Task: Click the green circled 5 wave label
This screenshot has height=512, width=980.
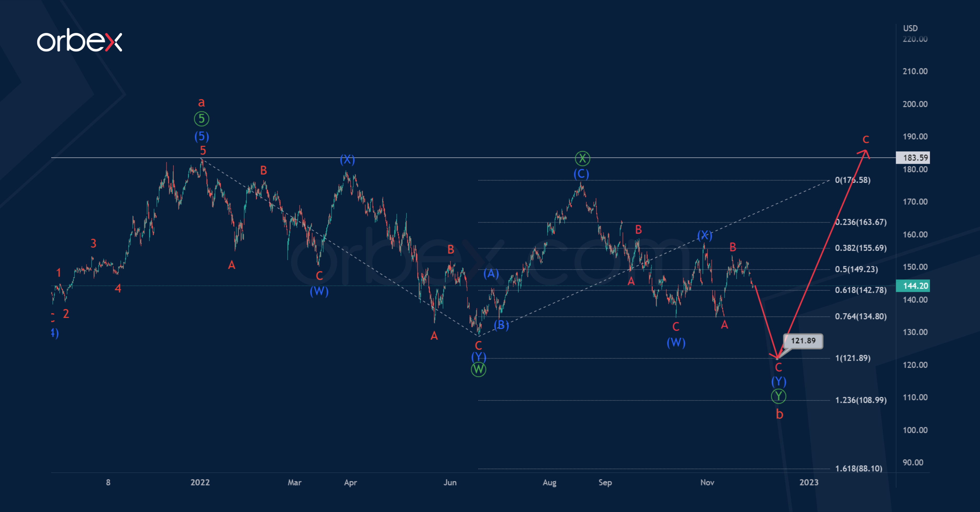Action: (x=201, y=119)
